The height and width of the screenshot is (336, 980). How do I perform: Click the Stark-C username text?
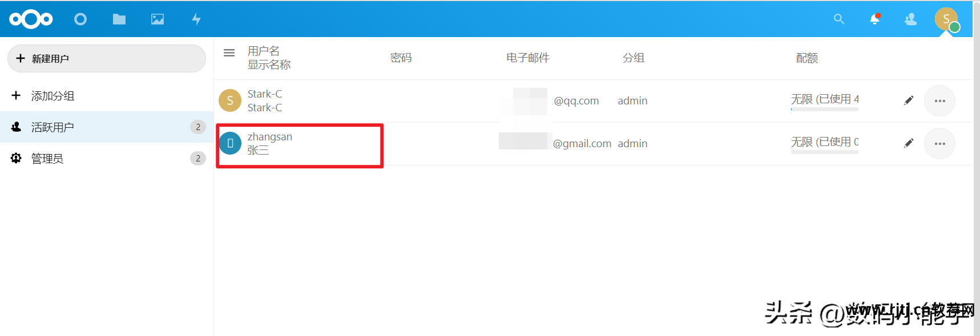pos(265,94)
